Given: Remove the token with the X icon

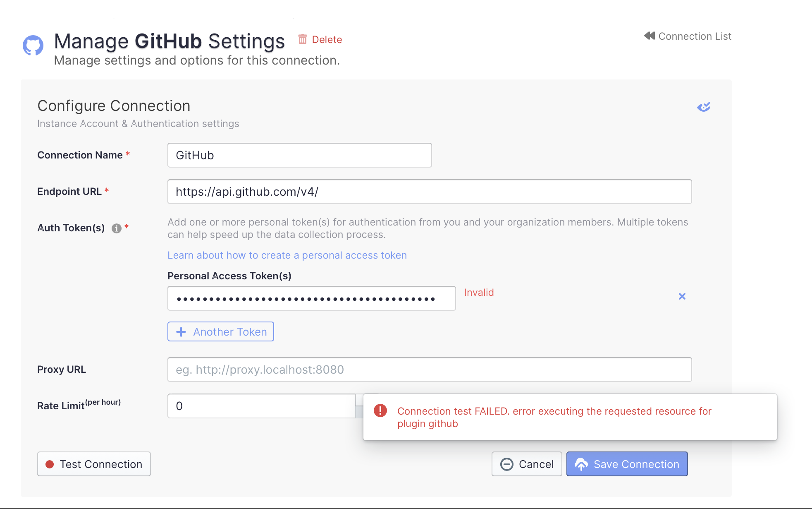Looking at the screenshot, I should (682, 296).
